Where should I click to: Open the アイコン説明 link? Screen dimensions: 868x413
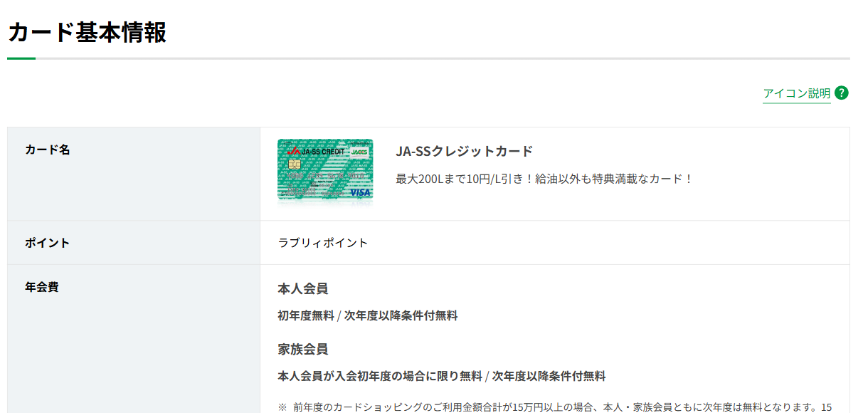(796, 93)
